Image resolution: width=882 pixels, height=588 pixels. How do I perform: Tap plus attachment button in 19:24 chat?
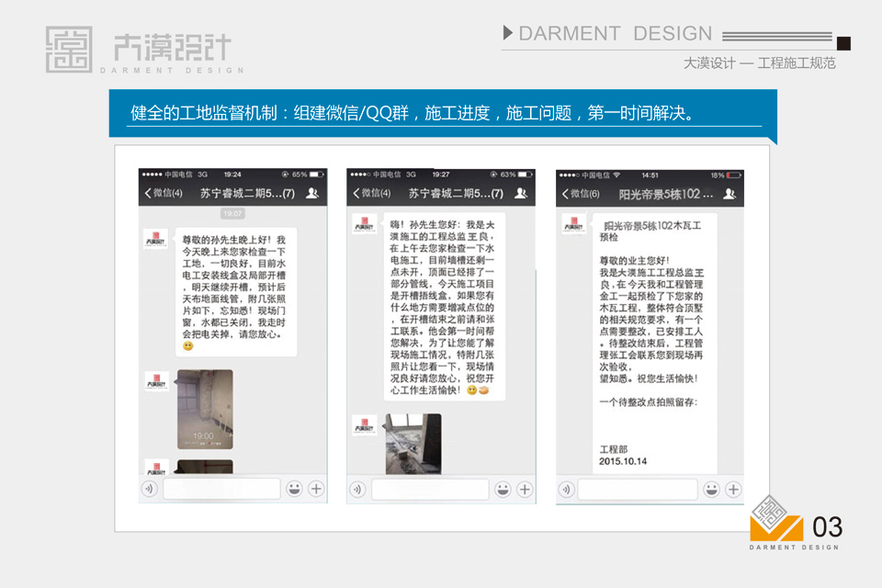coord(316,489)
